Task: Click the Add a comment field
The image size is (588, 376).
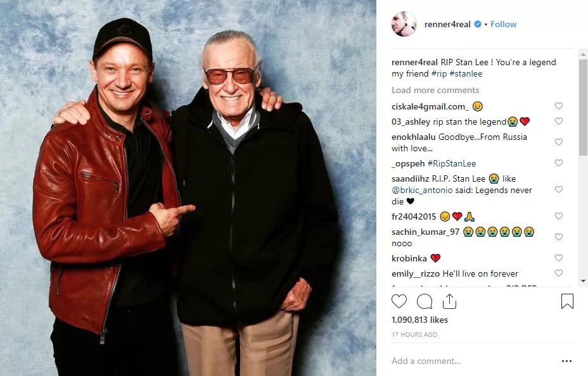Action: pyautogui.click(x=469, y=361)
